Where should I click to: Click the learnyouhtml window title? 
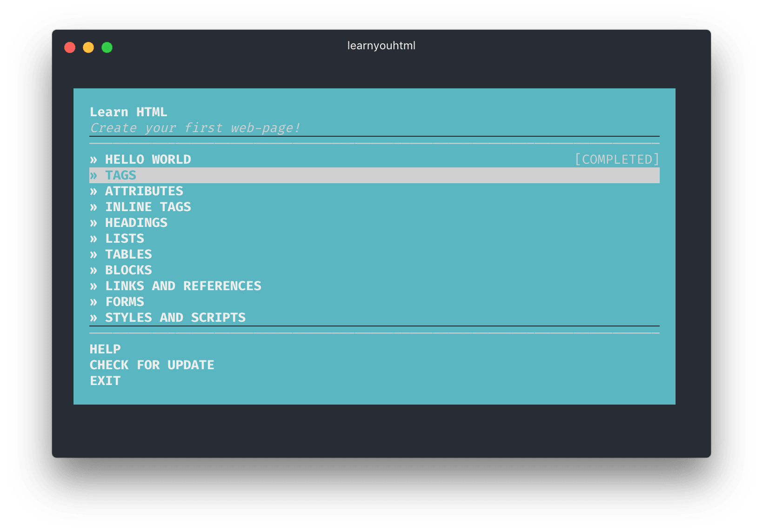tap(381, 46)
